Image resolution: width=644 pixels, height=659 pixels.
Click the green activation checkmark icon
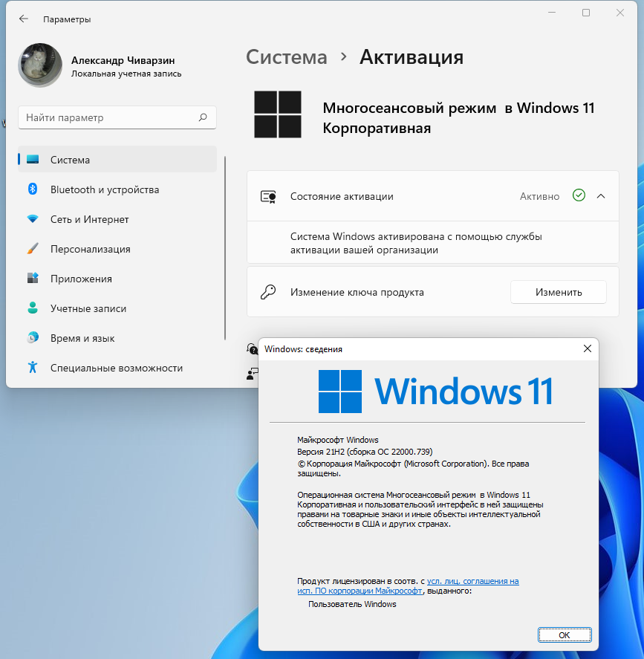coord(579,195)
